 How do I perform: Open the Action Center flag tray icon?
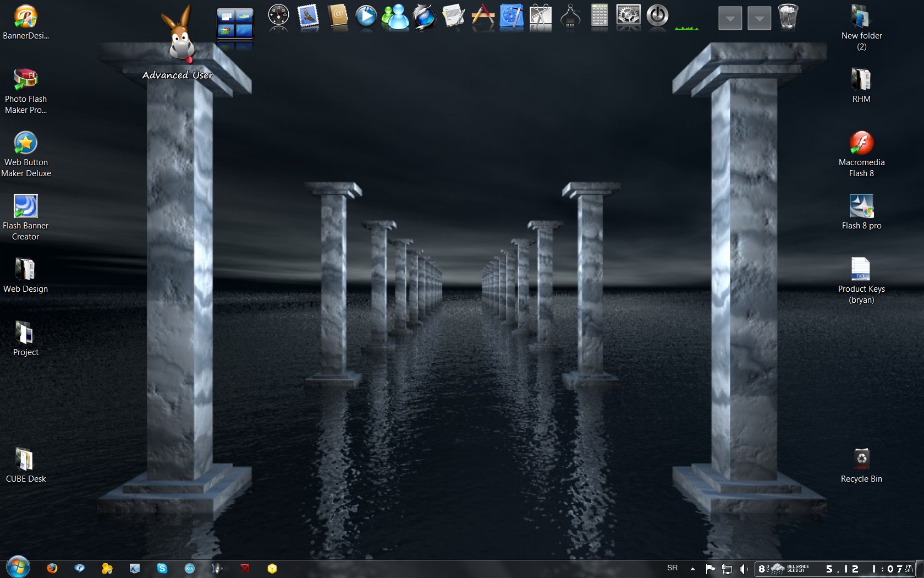click(x=711, y=569)
